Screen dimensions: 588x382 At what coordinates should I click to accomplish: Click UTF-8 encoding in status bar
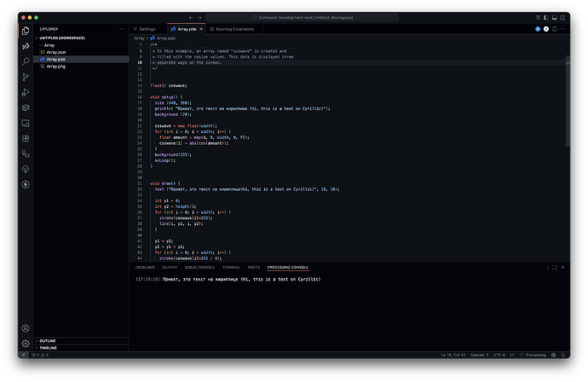pos(499,355)
